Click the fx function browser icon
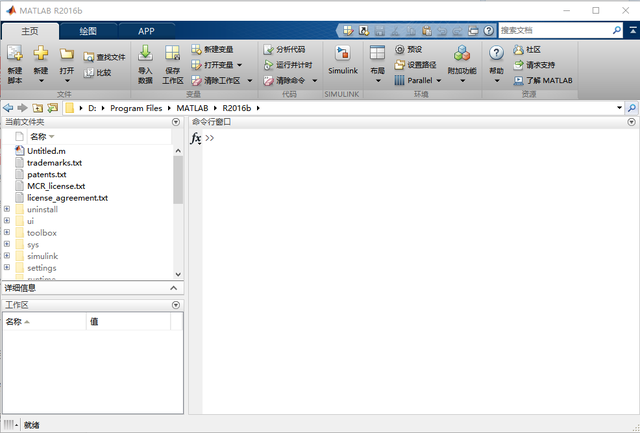This screenshot has height=433, width=640. [x=196, y=138]
